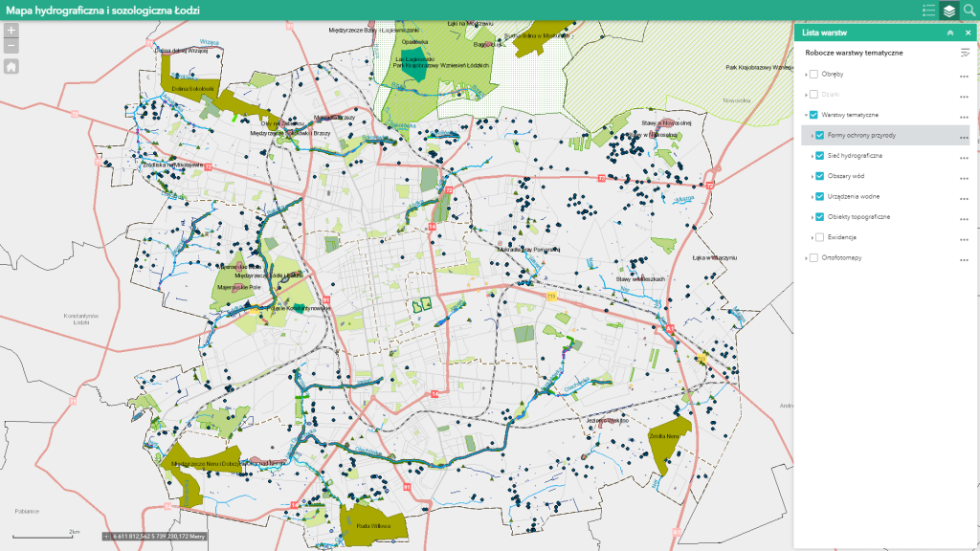Open layer list filter options icon
This screenshot has height=551, width=980.
(965, 54)
